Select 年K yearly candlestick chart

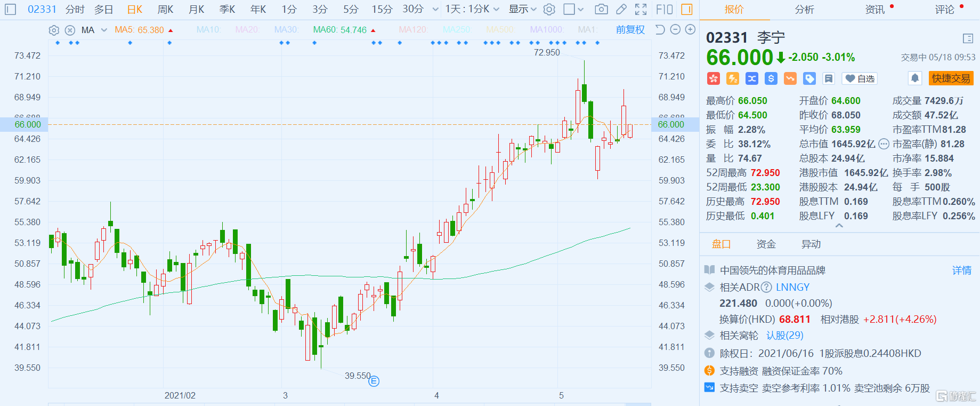click(x=258, y=9)
